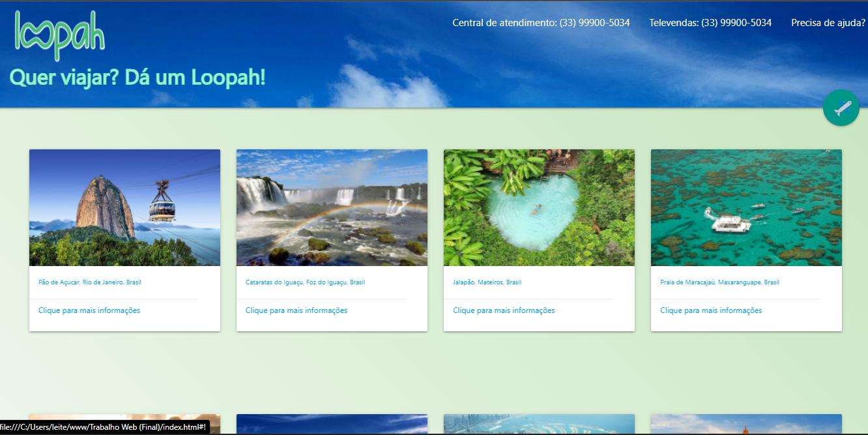Click the Iguazu Falls rainbow photo

click(x=332, y=207)
